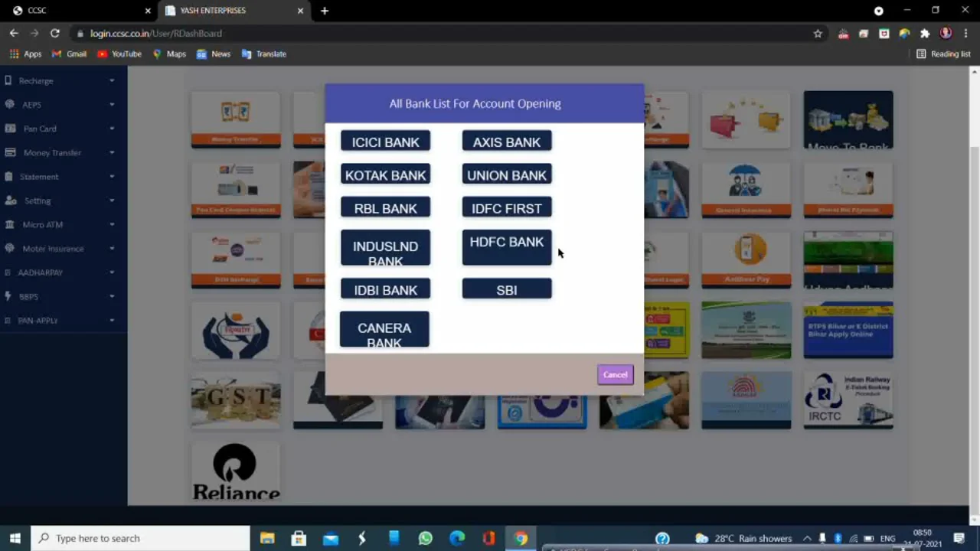Expand the Statement menu arrow
The image size is (980, 551).
point(112,176)
